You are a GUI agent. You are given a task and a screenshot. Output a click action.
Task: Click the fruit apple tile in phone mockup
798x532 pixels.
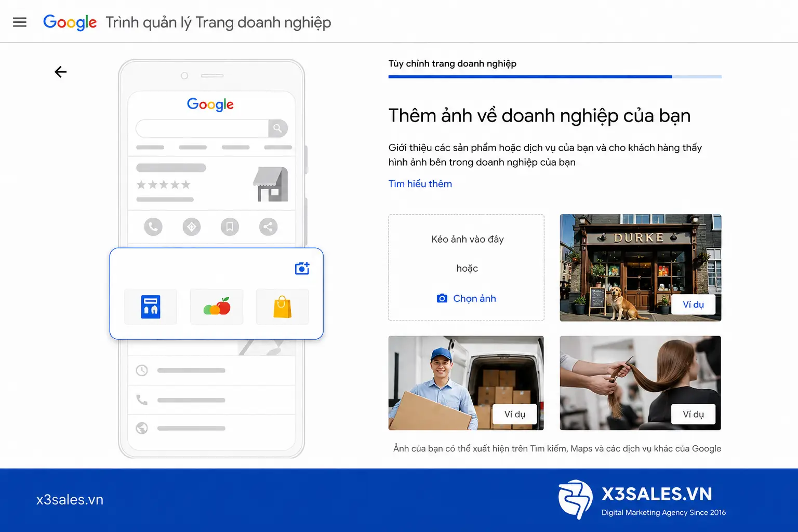tap(217, 307)
